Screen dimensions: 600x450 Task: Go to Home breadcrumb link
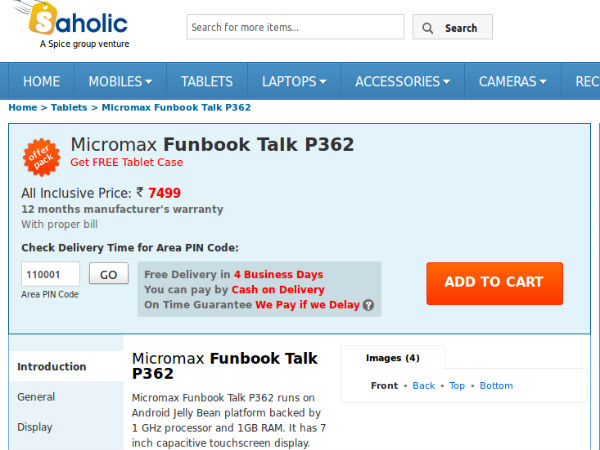(22, 107)
